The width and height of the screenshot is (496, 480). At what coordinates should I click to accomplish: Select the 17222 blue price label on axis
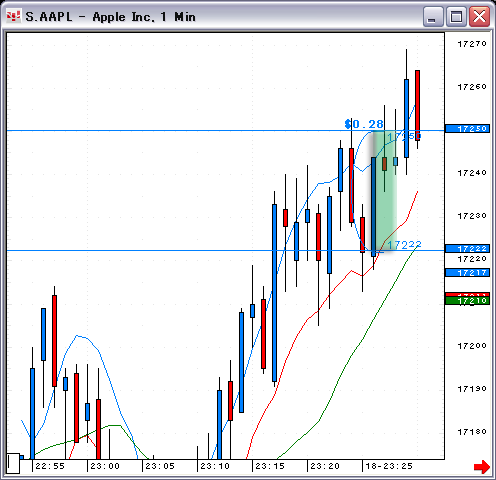pyautogui.click(x=467, y=249)
